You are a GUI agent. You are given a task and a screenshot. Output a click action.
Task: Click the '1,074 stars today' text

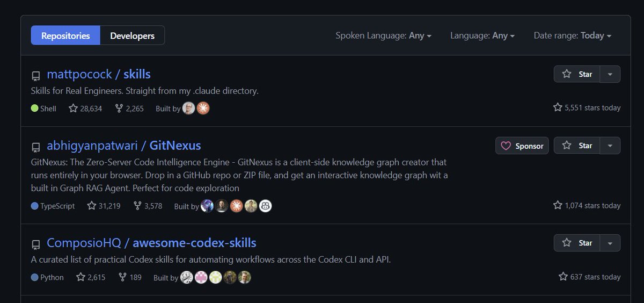587,205
